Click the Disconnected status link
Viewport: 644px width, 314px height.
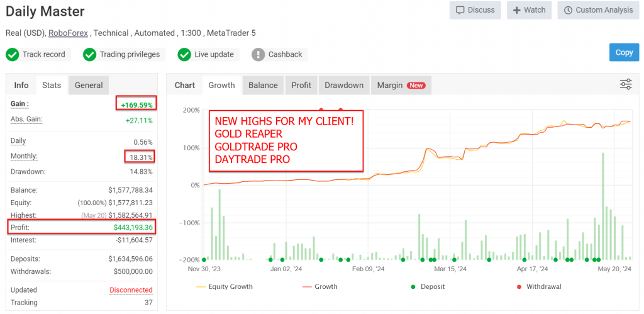click(x=131, y=290)
